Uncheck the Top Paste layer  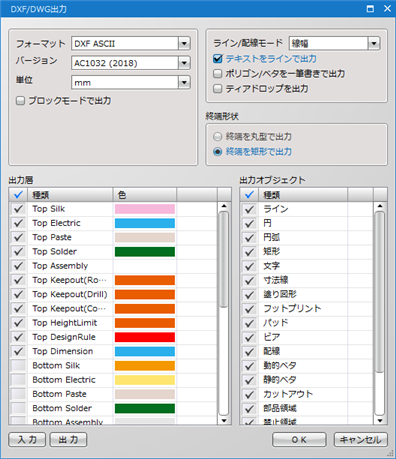[x=18, y=238]
